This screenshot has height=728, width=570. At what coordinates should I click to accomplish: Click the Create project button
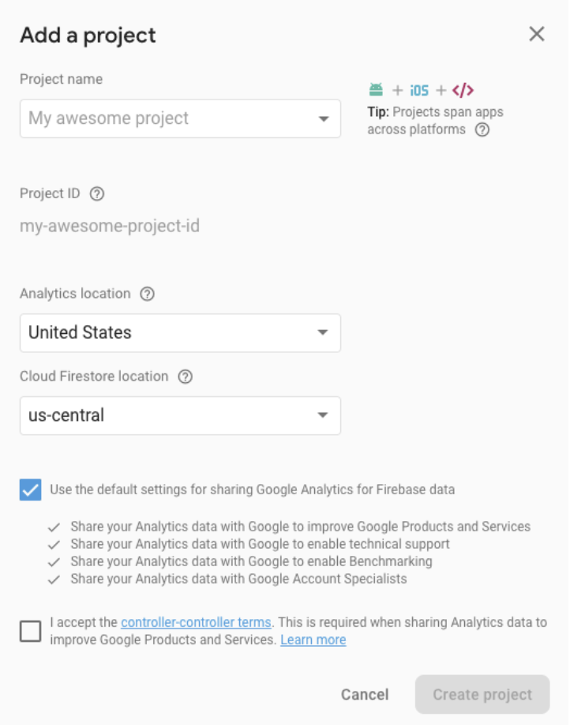(x=483, y=695)
